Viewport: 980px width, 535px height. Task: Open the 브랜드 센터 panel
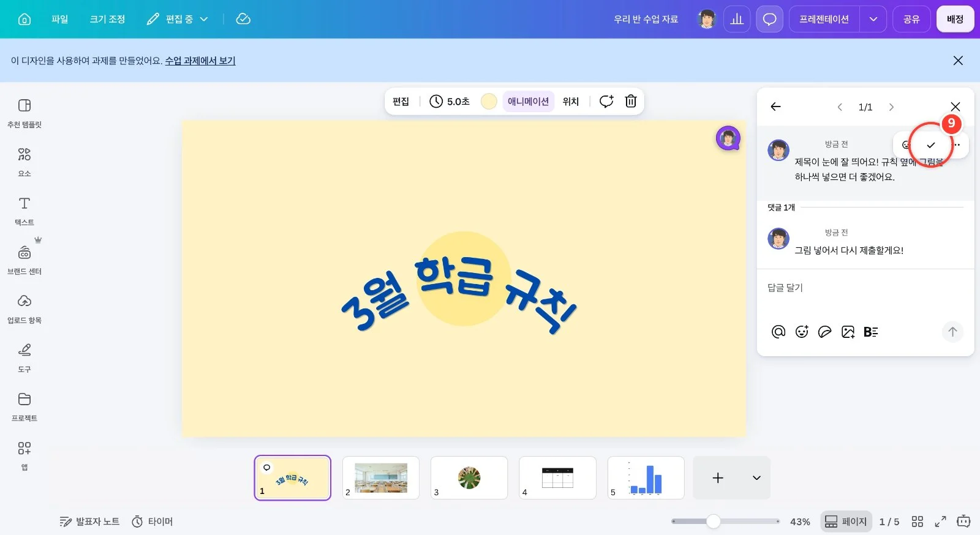pos(24,260)
